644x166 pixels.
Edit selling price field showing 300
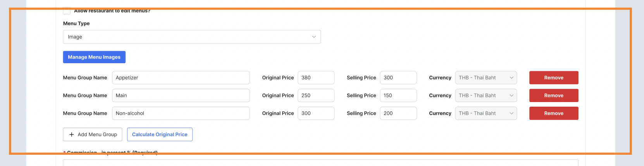pyautogui.click(x=398, y=78)
